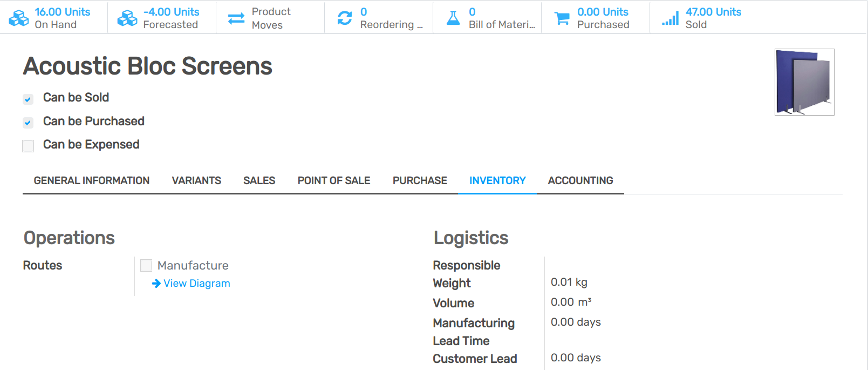Click the Purchased shopping cart icon
The image size is (868, 370).
tap(562, 18)
